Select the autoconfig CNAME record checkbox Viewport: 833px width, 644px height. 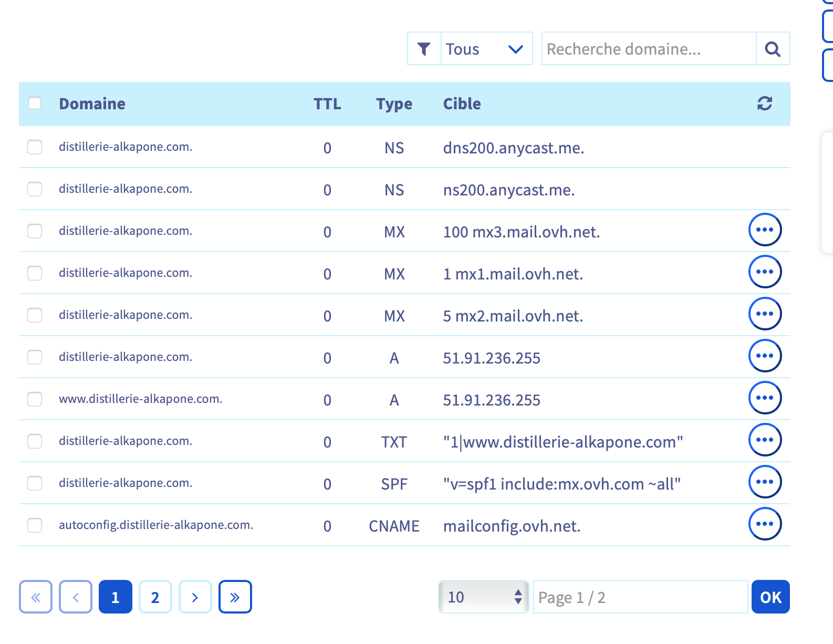click(x=35, y=525)
